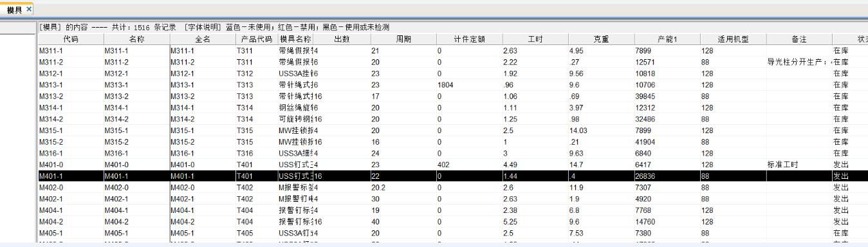Click 备注 cell starting with 导光柱分开生产
868x247 pixels.
pos(799,62)
